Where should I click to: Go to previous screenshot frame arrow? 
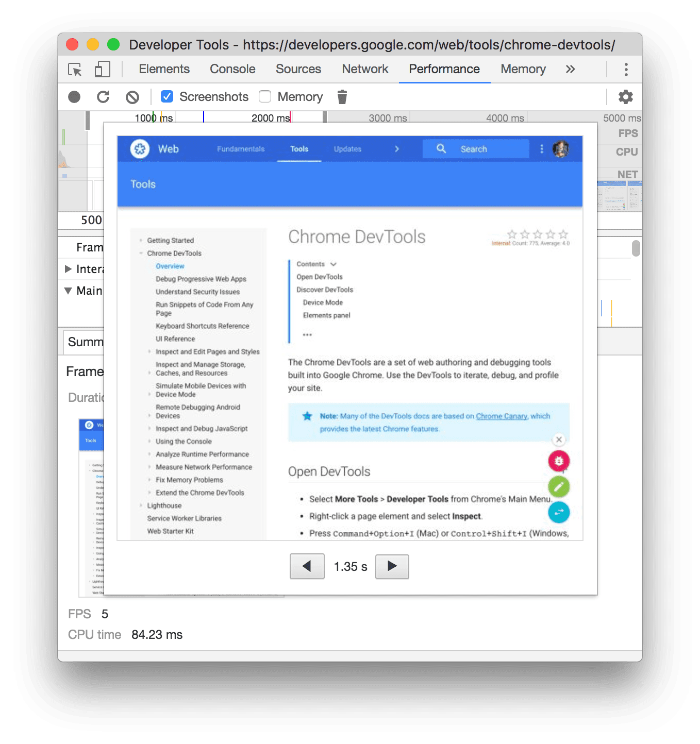coord(307,567)
